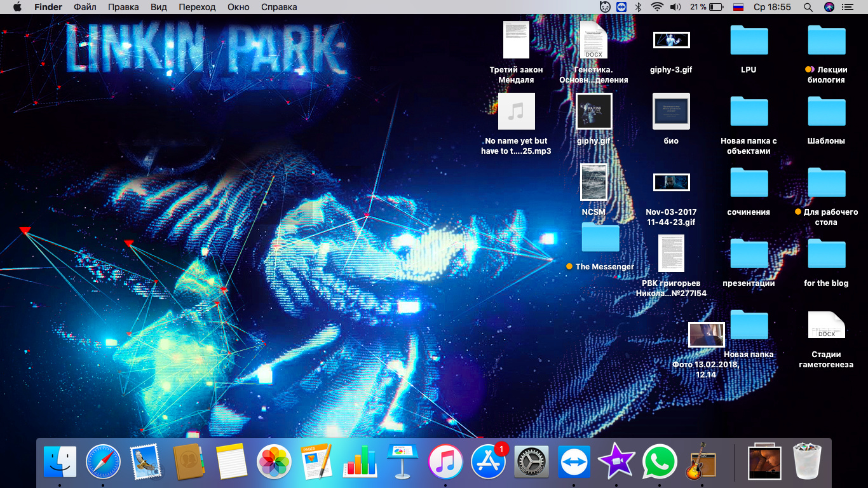Viewport: 868px width, 488px height.
Task: Launch WhatsApp from the Dock
Action: click(660, 461)
